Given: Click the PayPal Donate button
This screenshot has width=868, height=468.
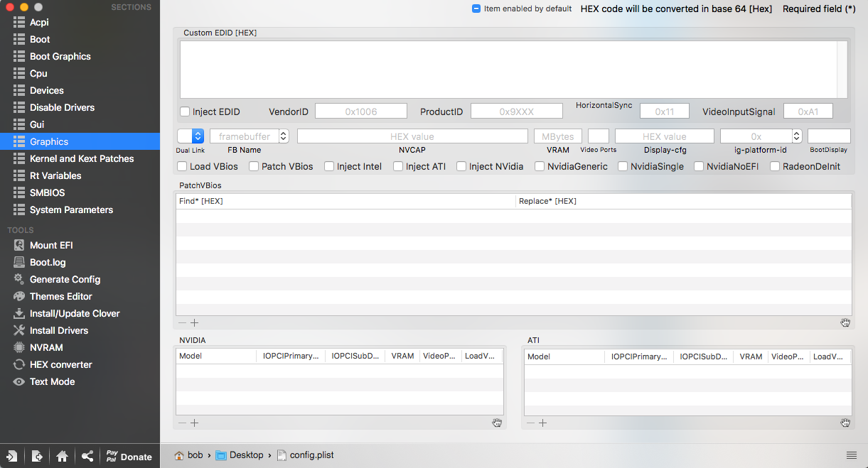Looking at the screenshot, I should pyautogui.click(x=129, y=456).
